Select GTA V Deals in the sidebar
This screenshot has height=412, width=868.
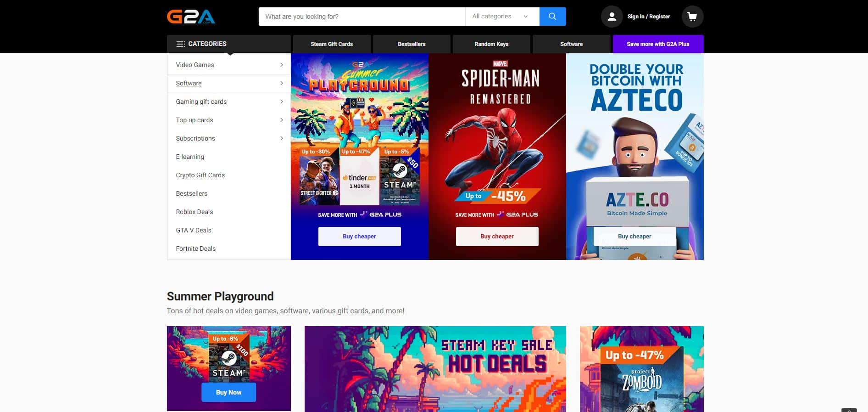(194, 230)
